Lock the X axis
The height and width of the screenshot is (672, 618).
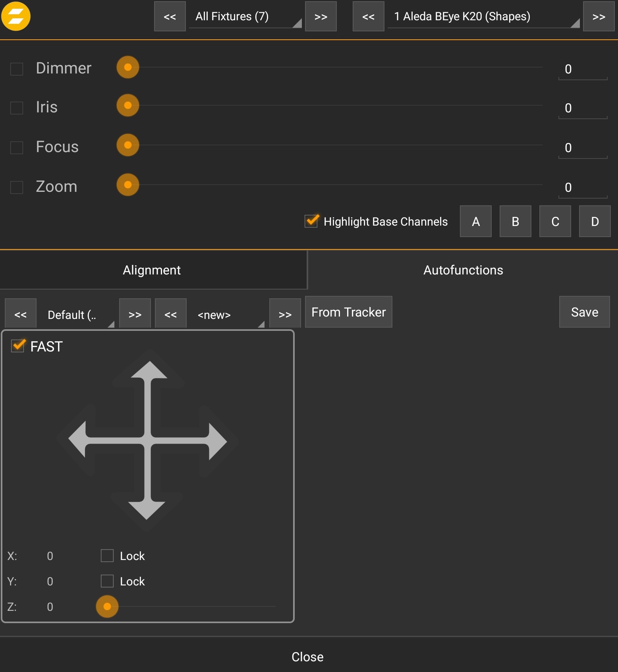(107, 556)
